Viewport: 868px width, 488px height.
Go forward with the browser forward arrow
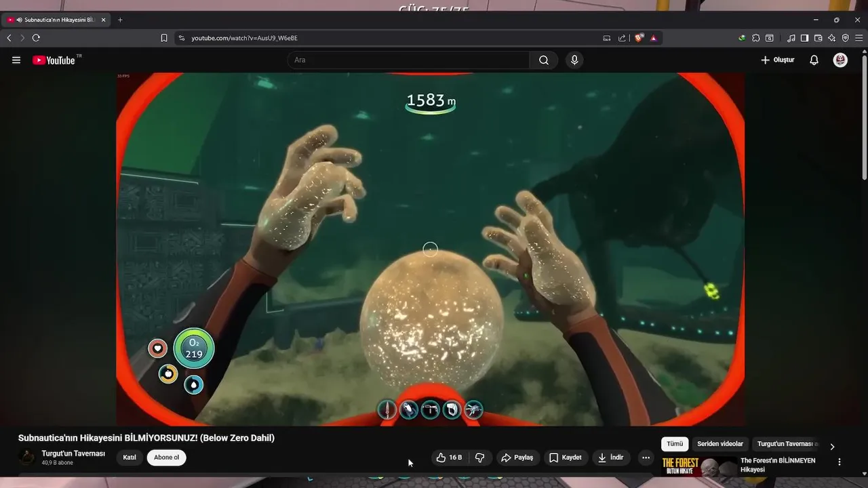(22, 38)
